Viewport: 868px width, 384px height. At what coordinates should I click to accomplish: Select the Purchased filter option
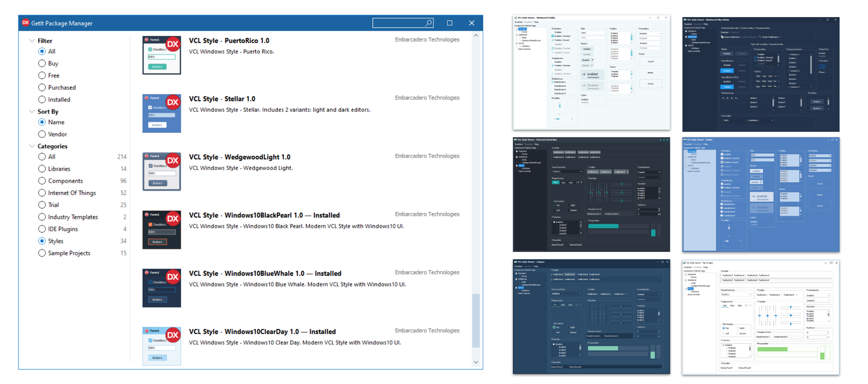tap(42, 88)
